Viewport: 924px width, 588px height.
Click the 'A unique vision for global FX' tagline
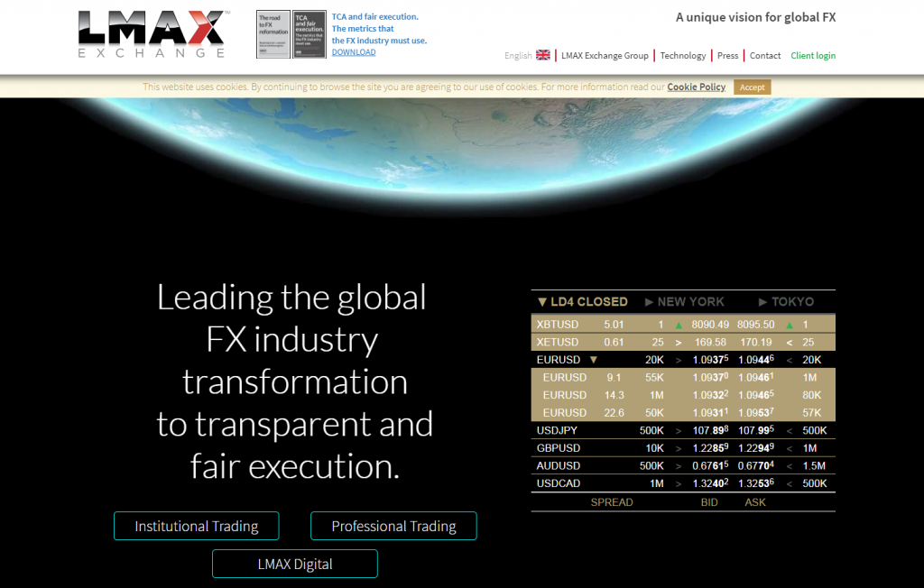pyautogui.click(x=755, y=17)
